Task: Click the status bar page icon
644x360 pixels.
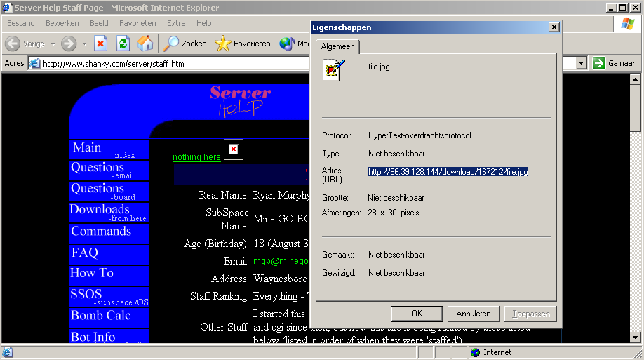Action: 8,352
